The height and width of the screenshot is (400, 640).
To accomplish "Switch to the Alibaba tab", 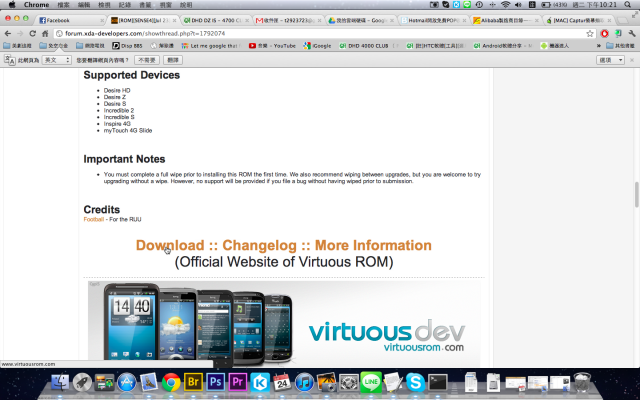I will coord(505,20).
